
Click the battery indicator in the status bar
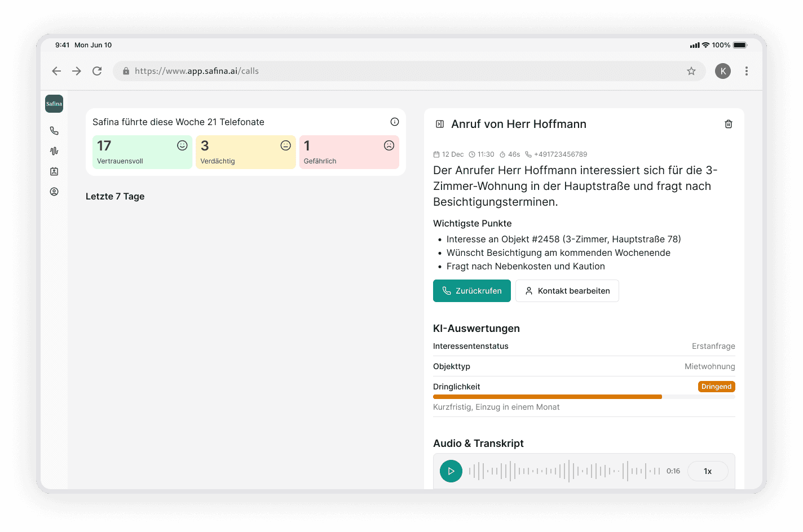click(x=740, y=45)
